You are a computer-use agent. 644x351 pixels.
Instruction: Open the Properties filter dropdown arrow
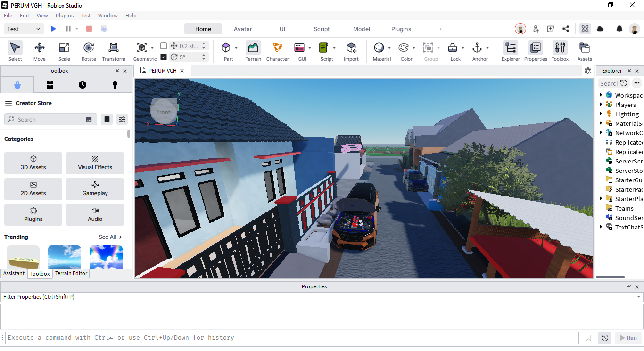[x=639, y=297]
